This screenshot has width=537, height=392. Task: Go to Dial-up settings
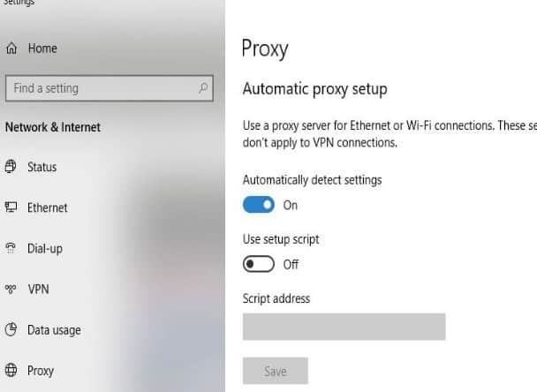coord(45,249)
